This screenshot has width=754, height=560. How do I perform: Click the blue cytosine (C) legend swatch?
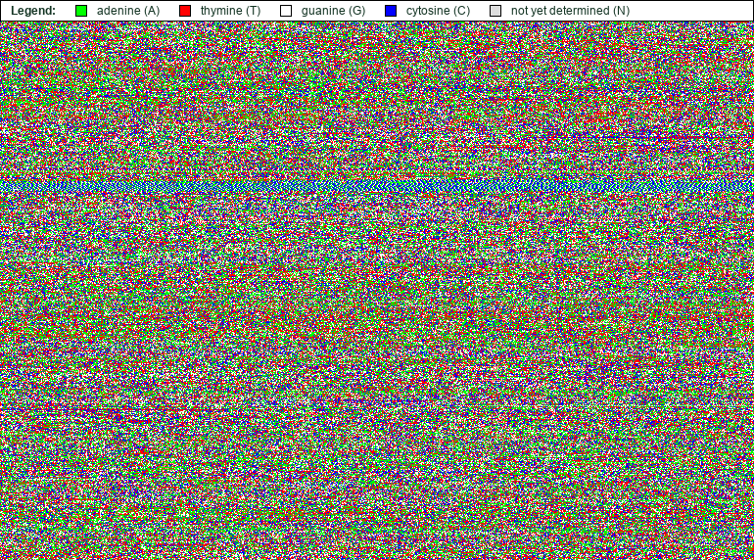click(391, 11)
